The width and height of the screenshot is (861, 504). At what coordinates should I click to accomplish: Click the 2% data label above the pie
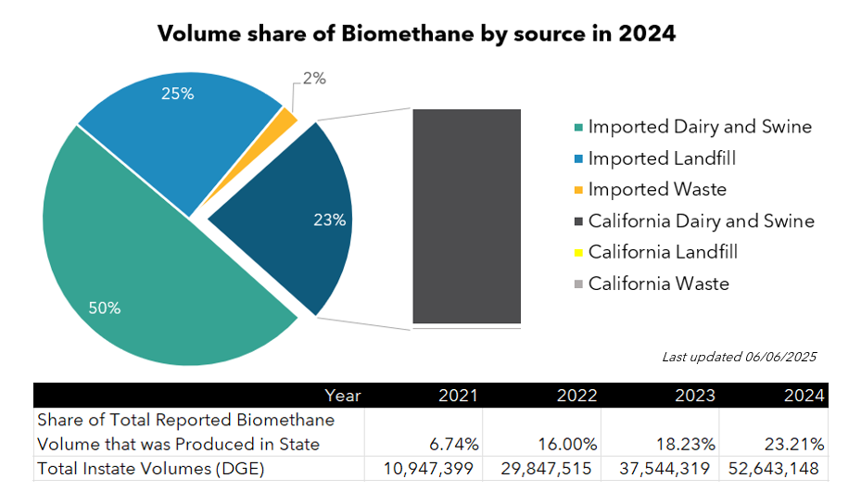tap(314, 80)
